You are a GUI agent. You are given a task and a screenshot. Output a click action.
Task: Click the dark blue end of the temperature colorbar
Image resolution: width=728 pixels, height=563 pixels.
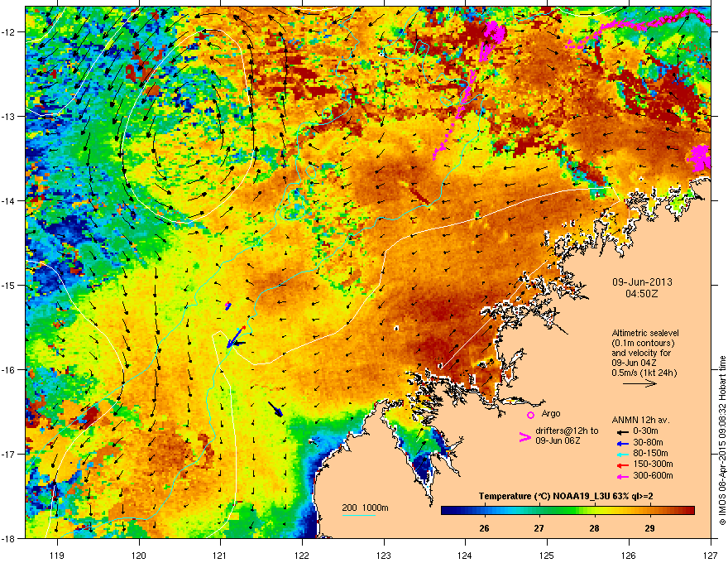(x=448, y=511)
